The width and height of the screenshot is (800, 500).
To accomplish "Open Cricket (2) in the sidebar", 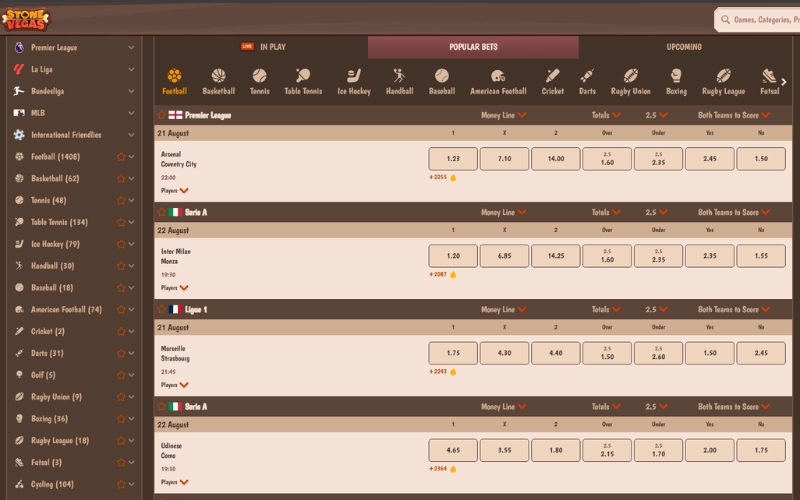I will click(x=47, y=332).
